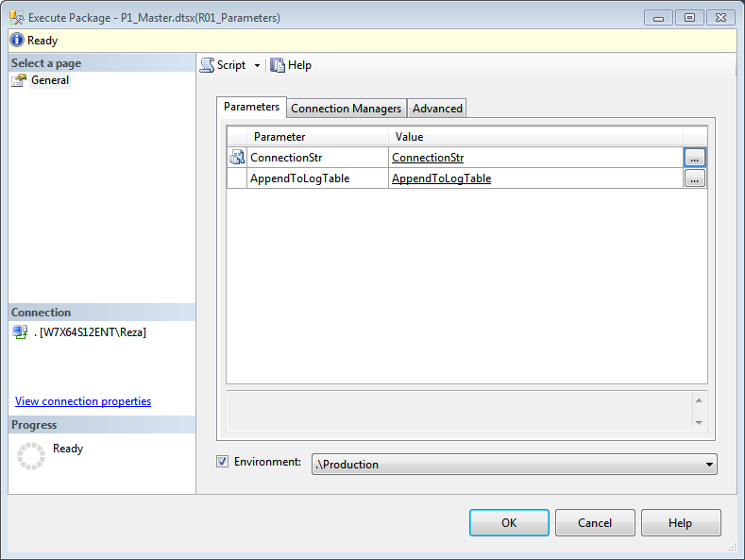Click the General page icon
Screen dimensions: 745x560
click(x=19, y=81)
